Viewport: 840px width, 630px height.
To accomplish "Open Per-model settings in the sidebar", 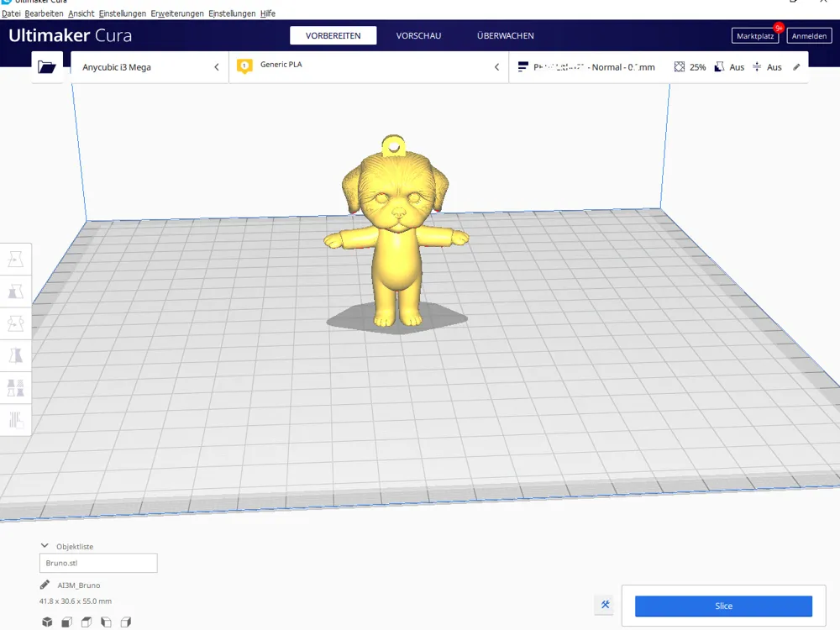I will 15,386.
